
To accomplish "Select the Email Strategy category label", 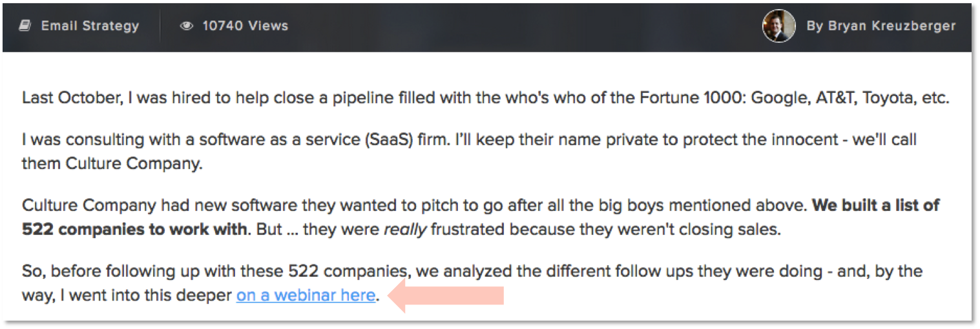I will point(90,26).
